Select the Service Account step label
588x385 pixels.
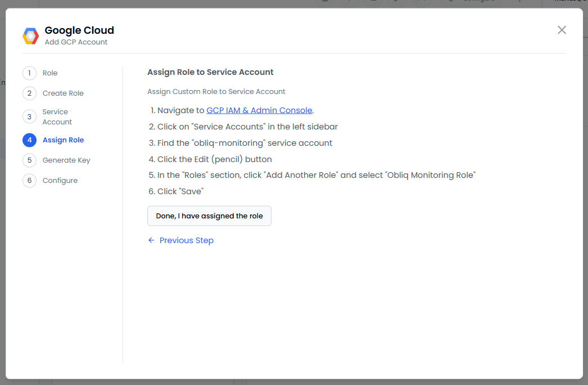57,117
